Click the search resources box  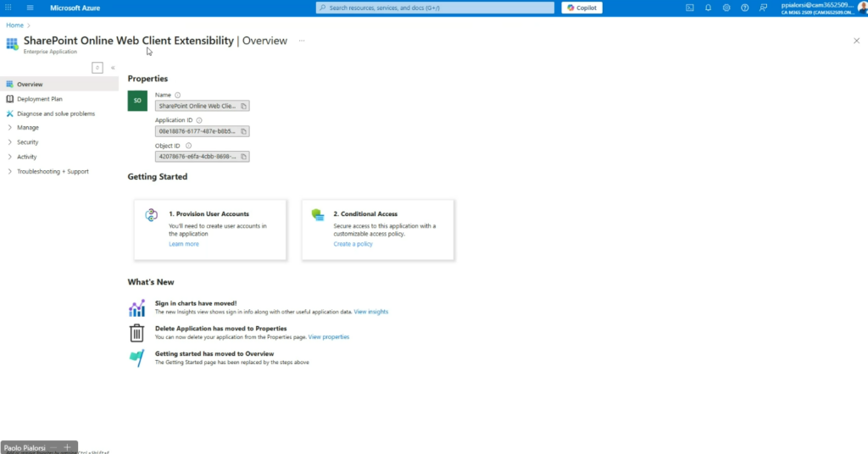pos(435,8)
